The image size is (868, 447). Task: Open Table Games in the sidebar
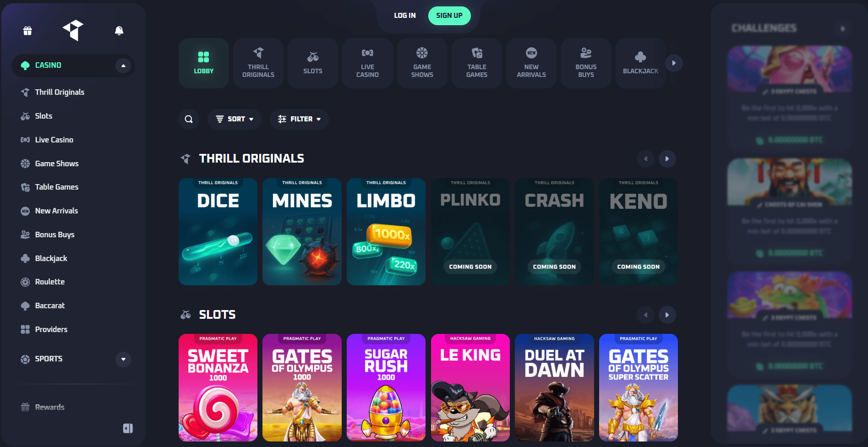pos(49,187)
